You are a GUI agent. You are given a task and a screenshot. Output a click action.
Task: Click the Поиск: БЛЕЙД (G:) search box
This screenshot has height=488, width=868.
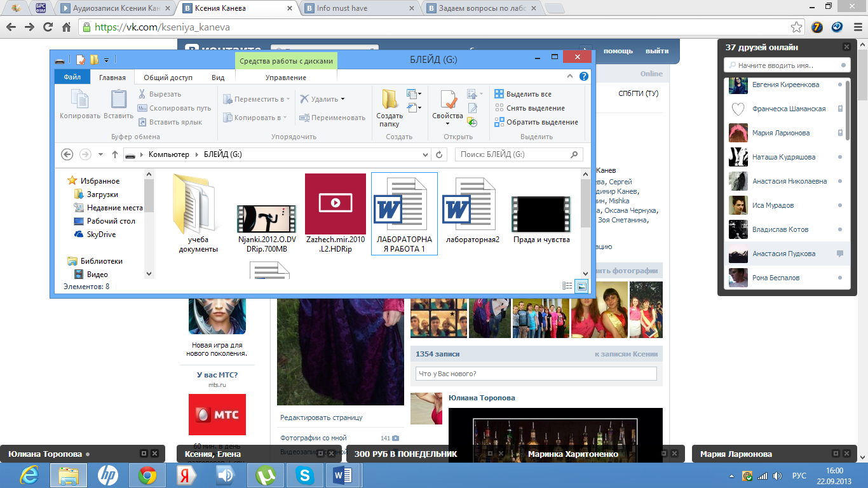[x=519, y=154]
